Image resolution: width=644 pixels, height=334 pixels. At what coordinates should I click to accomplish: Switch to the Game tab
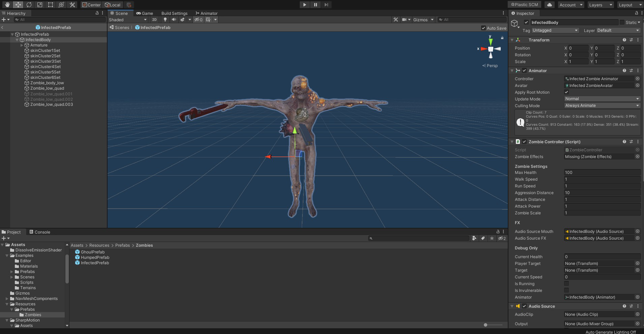(145, 13)
